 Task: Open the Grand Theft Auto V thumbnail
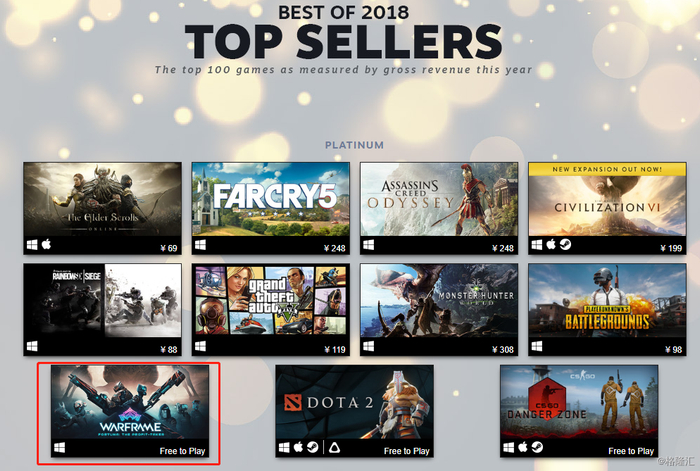click(271, 300)
